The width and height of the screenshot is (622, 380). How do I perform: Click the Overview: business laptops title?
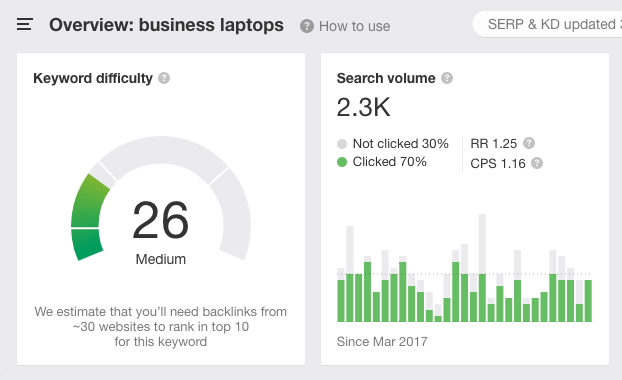click(x=166, y=25)
